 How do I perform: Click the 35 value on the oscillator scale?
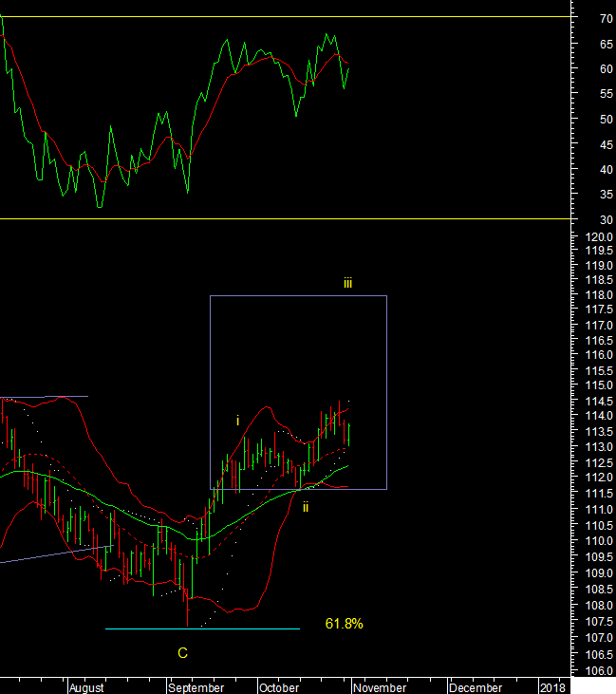click(606, 195)
